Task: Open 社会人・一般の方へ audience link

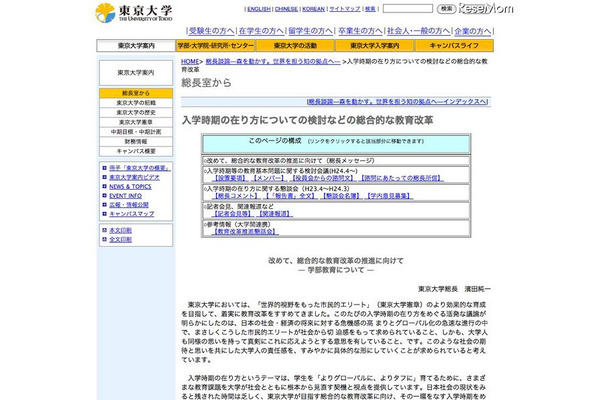Action: pyautogui.click(x=419, y=31)
